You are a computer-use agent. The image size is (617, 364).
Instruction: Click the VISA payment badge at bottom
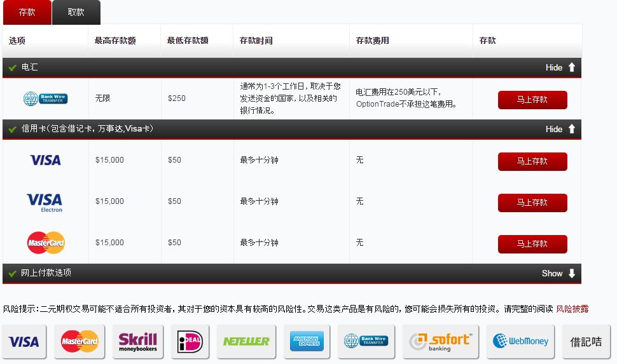point(24,342)
